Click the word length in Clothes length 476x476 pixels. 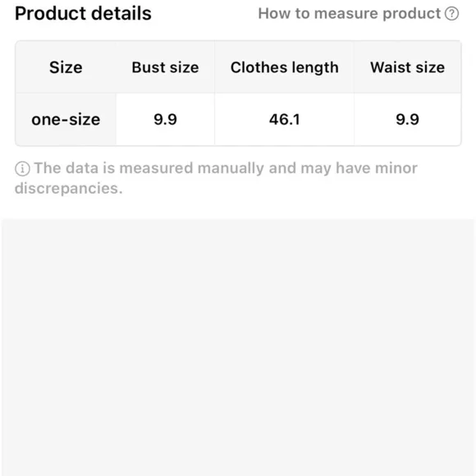click(x=314, y=68)
